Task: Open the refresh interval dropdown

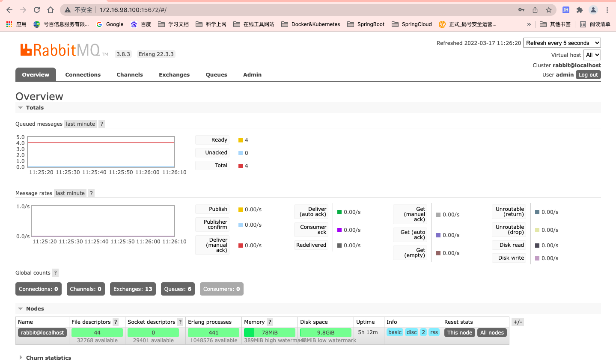Action: pos(562,43)
